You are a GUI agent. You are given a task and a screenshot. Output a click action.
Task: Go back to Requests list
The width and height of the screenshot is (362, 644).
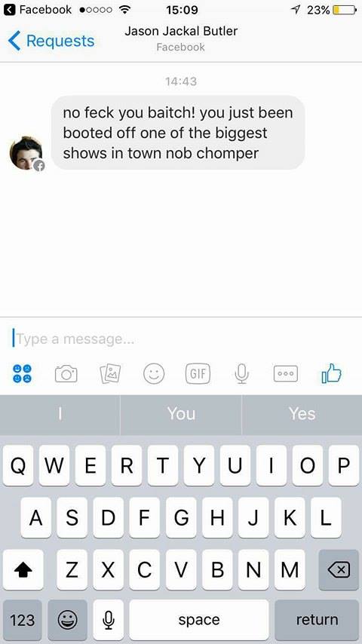[x=51, y=41]
